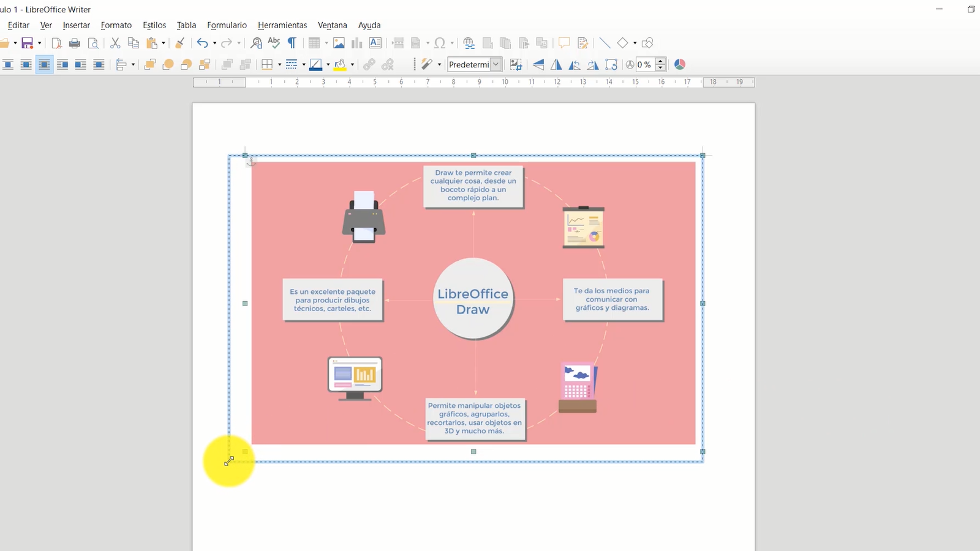Open the Align objects dropdown arrow
Image resolution: width=980 pixels, height=551 pixels.
pyautogui.click(x=133, y=64)
